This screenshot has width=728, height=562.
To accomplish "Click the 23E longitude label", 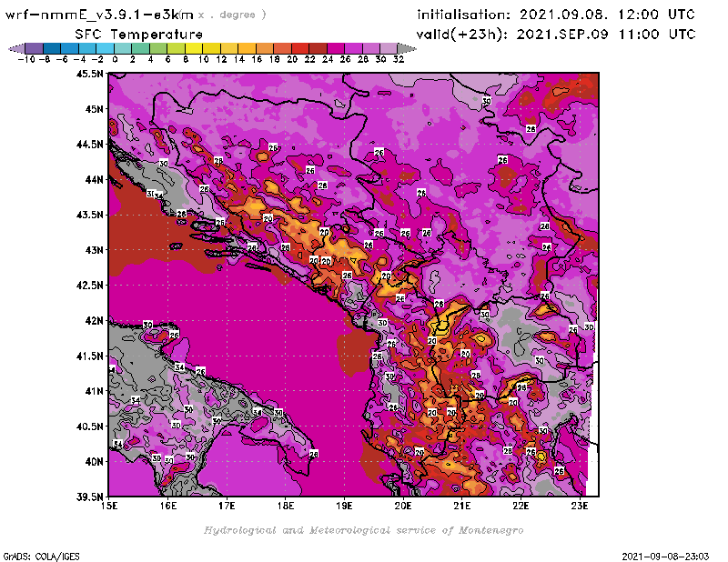I will [580, 506].
